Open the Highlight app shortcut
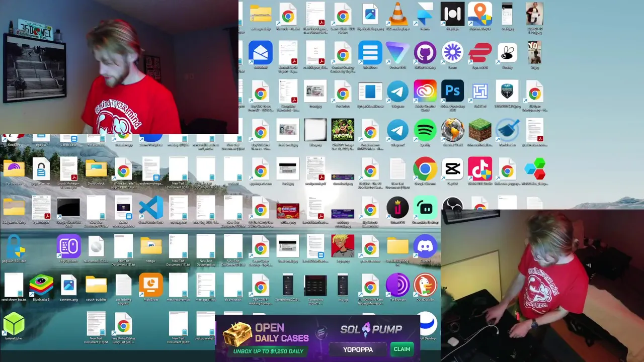The image size is (644, 362). click(x=452, y=14)
